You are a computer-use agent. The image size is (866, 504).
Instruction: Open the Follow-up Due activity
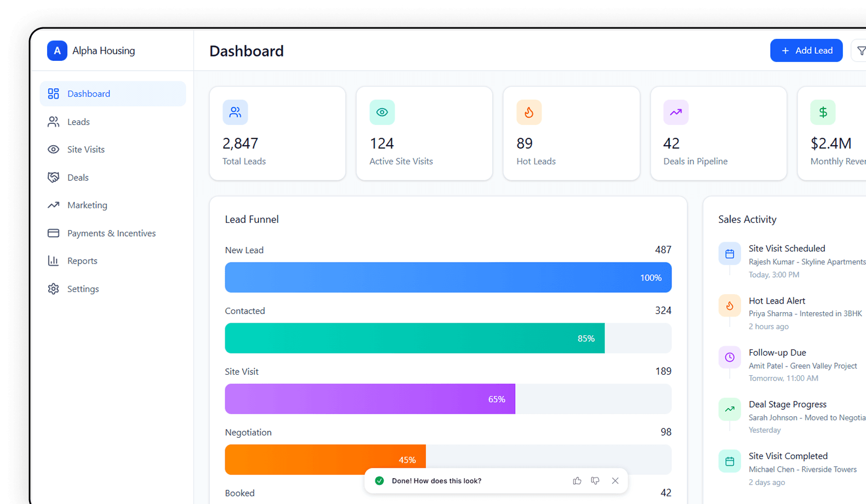click(x=792, y=365)
